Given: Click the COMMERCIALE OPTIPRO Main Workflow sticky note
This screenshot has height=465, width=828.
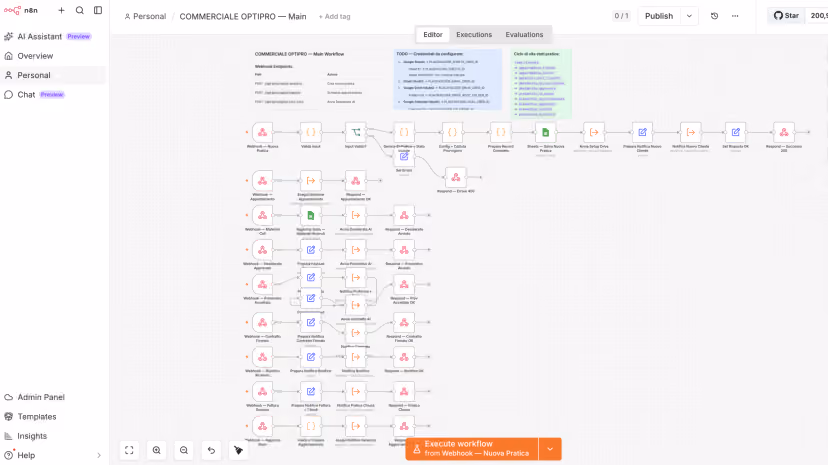Looking at the screenshot, I should pyautogui.click(x=317, y=79).
